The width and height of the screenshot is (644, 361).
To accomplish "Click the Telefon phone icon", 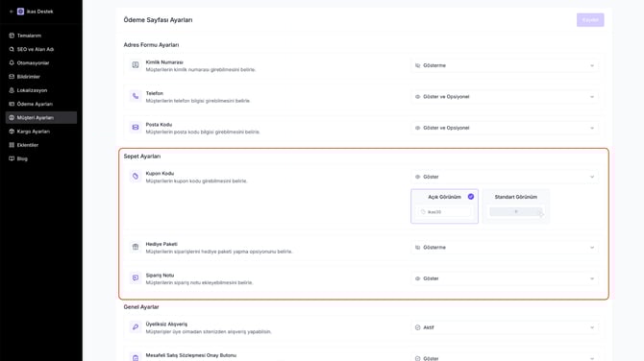I will pos(136,96).
